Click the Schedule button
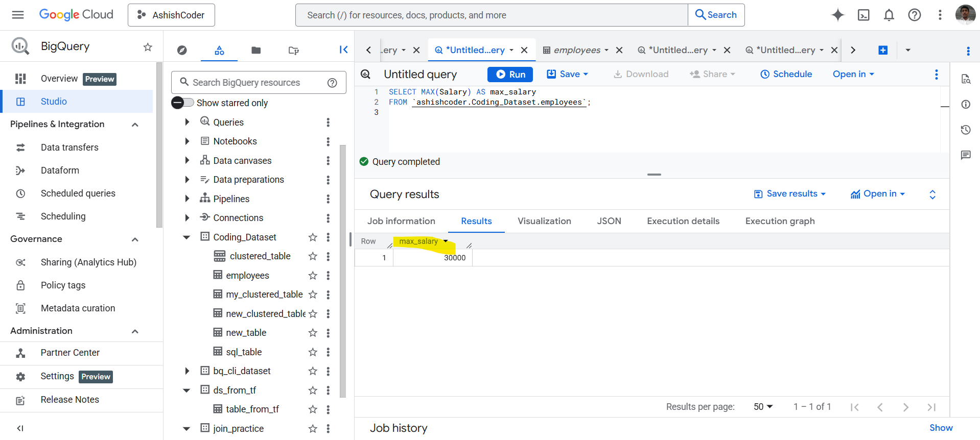The image size is (980, 440). pos(786,74)
